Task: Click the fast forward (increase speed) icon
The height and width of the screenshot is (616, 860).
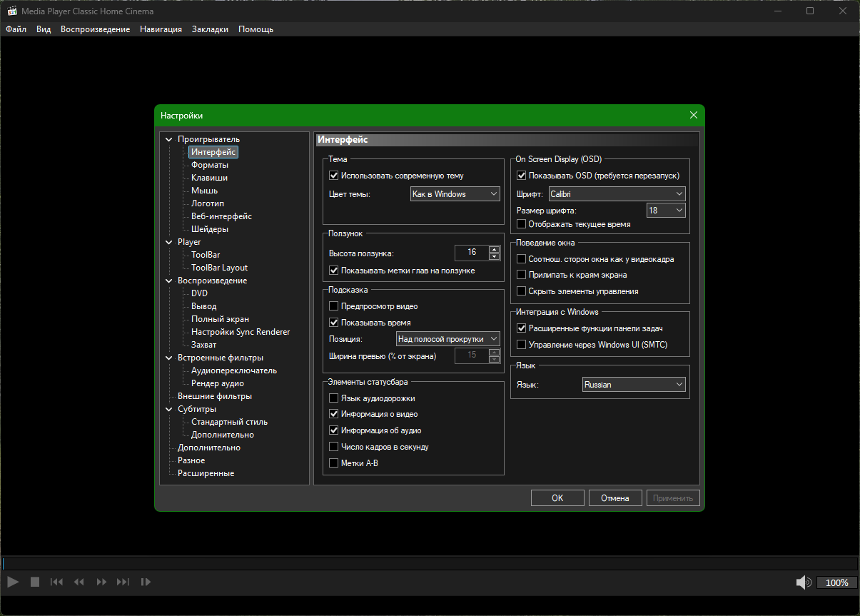Action: [x=101, y=582]
